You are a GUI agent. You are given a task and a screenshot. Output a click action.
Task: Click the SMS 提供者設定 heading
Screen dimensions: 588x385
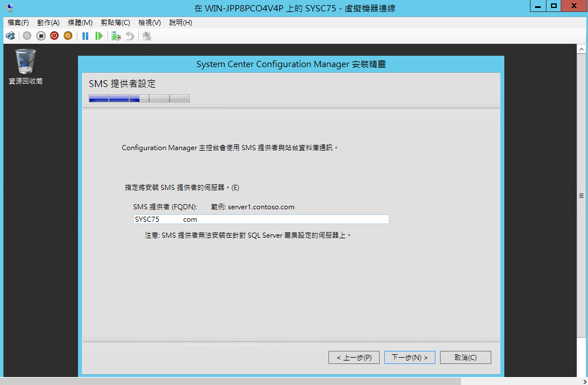click(122, 84)
